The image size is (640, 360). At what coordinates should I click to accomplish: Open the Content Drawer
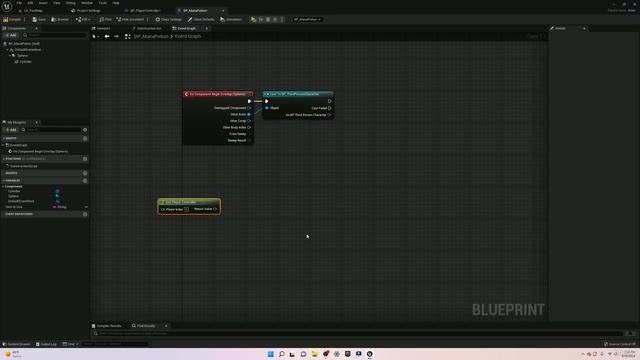[x=16, y=344]
